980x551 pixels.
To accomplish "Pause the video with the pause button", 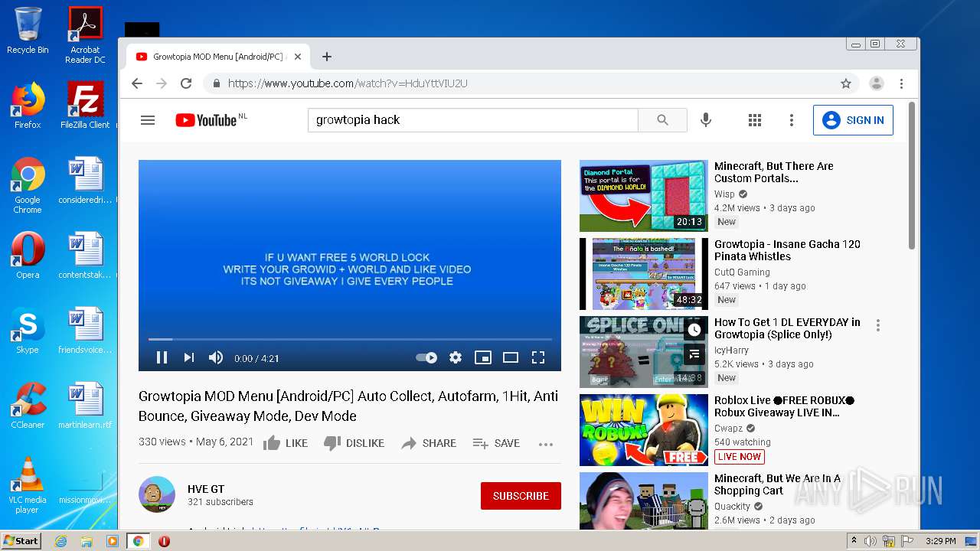I will [162, 357].
